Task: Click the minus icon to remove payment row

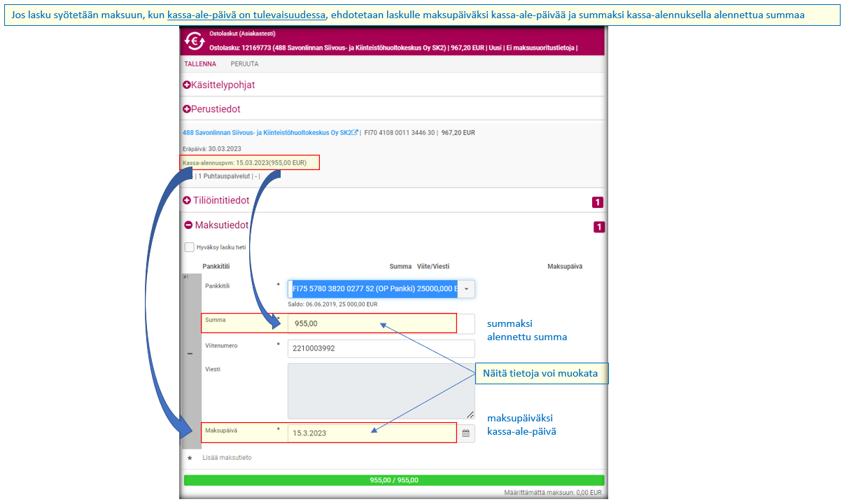Action: tap(190, 353)
